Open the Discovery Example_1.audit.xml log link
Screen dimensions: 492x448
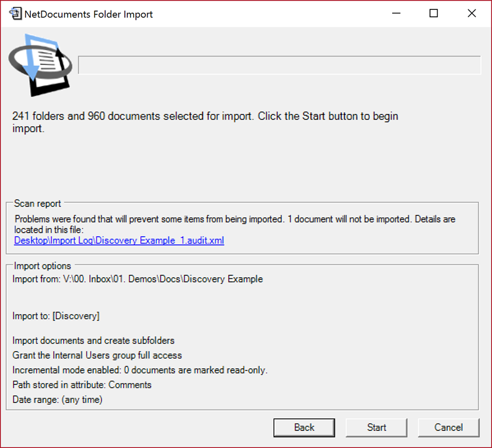click(x=119, y=240)
